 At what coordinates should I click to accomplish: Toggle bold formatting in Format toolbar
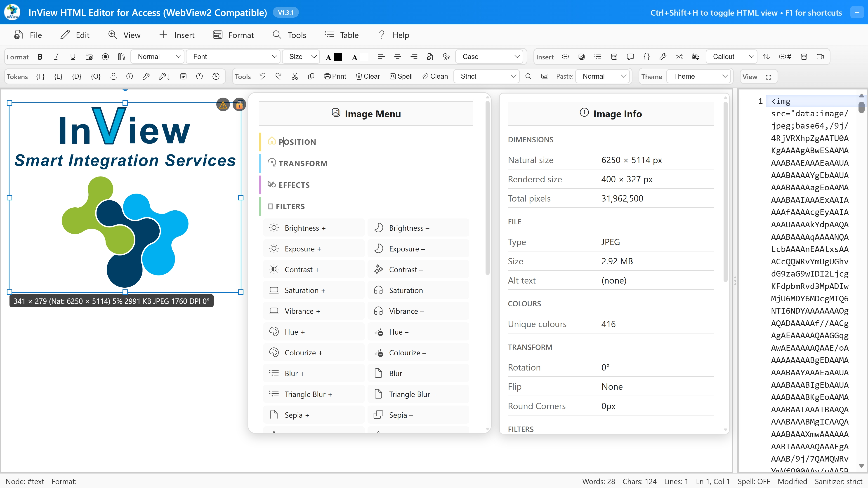(x=40, y=56)
